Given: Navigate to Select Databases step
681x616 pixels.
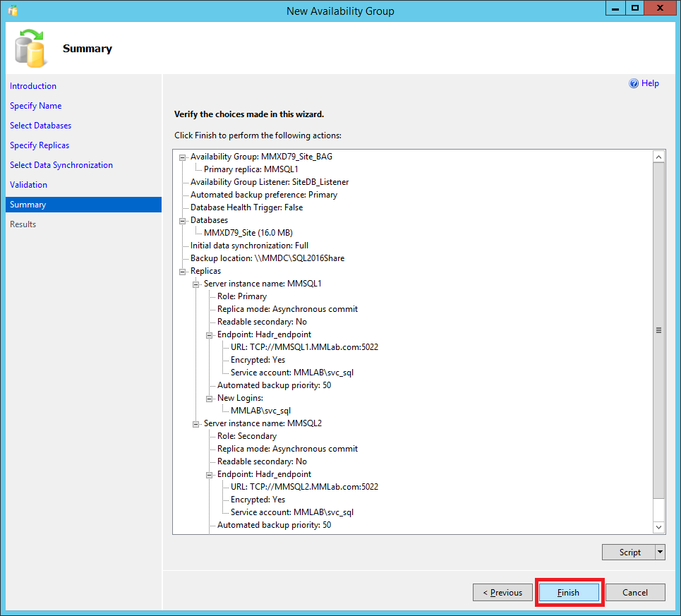Looking at the screenshot, I should 41,126.
